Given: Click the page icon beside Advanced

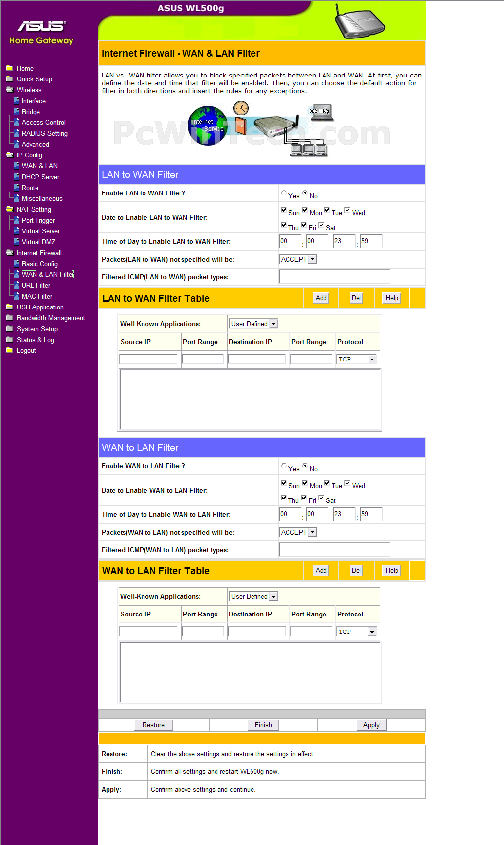Looking at the screenshot, I should point(16,144).
